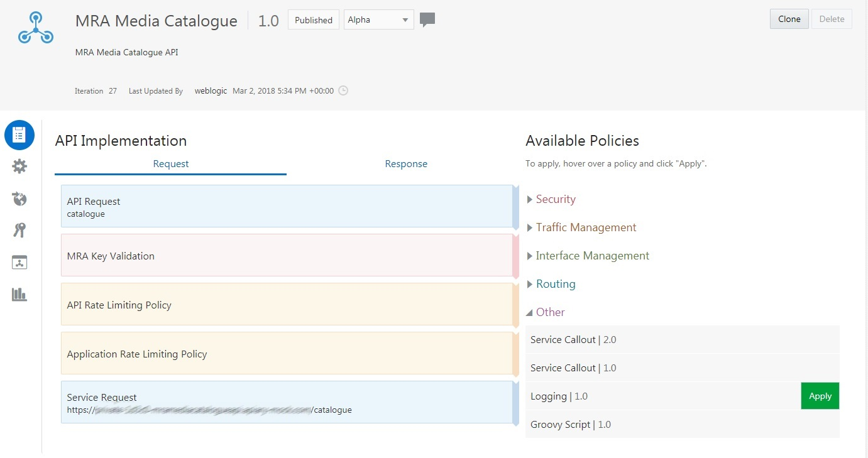Open the globe deployments sidebar icon
This screenshot has height=458, width=868.
pyautogui.click(x=19, y=199)
